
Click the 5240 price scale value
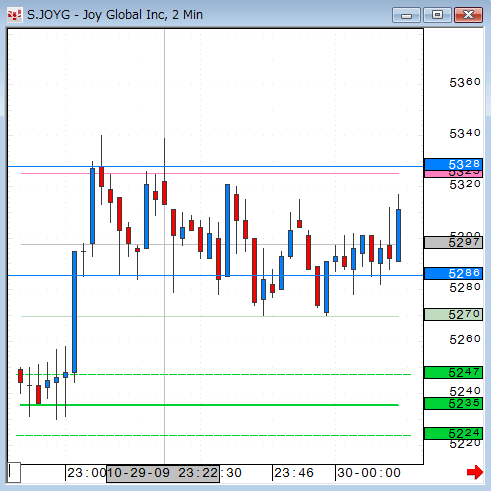click(x=465, y=390)
